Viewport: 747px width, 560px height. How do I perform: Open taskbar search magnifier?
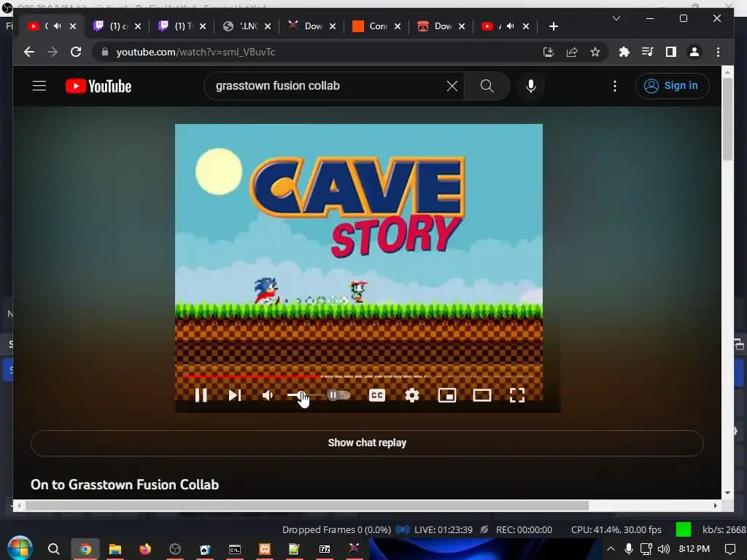tap(54, 549)
